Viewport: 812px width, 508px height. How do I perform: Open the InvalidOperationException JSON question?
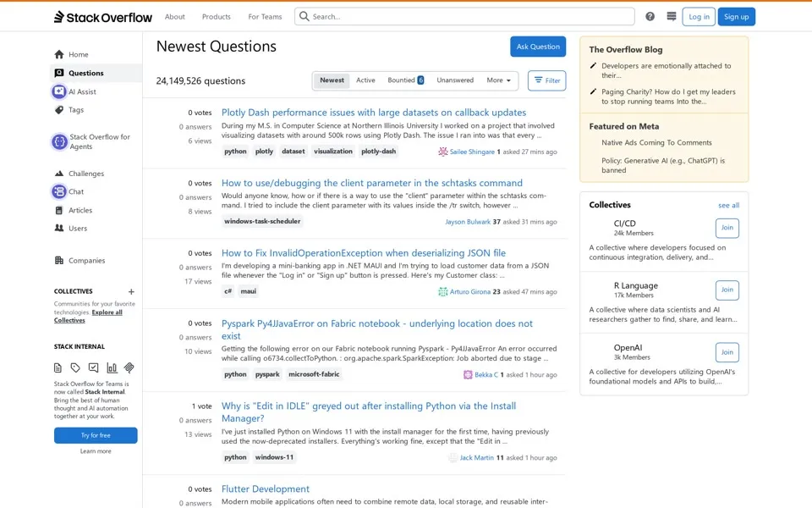tap(364, 253)
